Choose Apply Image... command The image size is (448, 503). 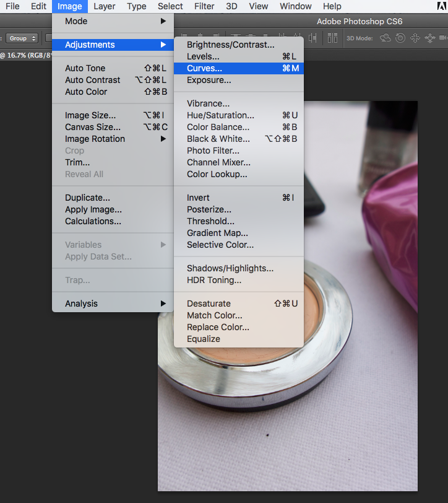113,209
